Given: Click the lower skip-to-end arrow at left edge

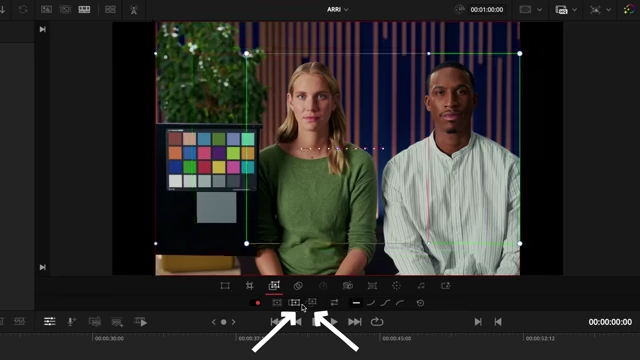Looking at the screenshot, I should (x=42, y=267).
